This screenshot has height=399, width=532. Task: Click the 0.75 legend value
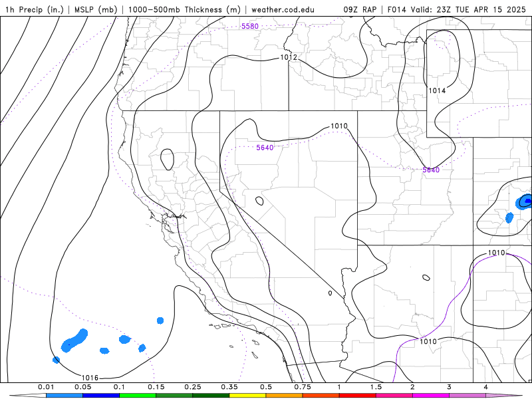[x=303, y=387]
